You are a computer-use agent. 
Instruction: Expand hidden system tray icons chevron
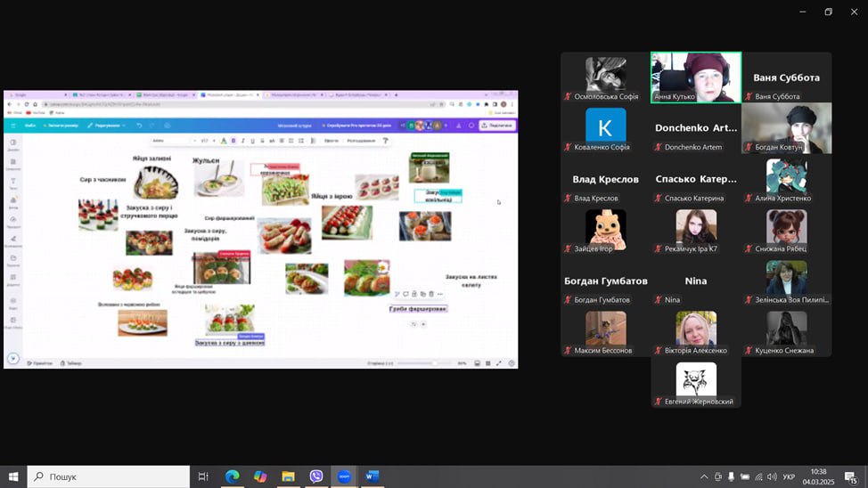pos(704,477)
